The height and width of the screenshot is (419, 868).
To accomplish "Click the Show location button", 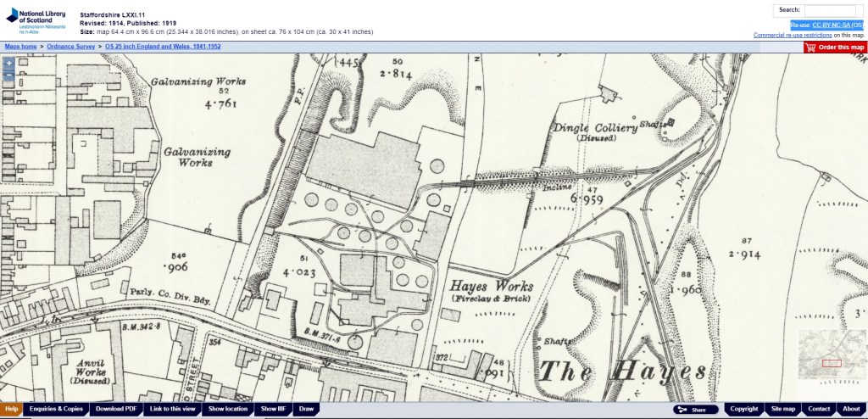I will pyautogui.click(x=228, y=409).
